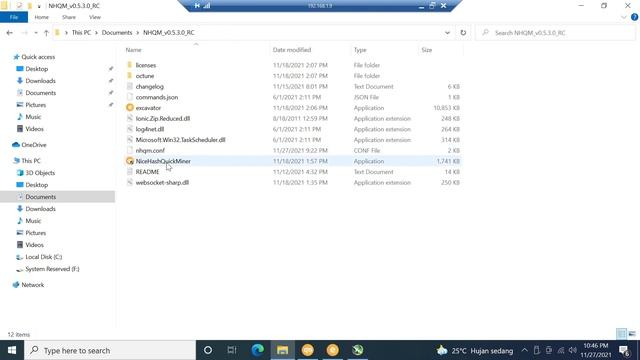Open File Explorer taskbar icon
The height and width of the screenshot is (360, 640).
[x=282, y=350]
